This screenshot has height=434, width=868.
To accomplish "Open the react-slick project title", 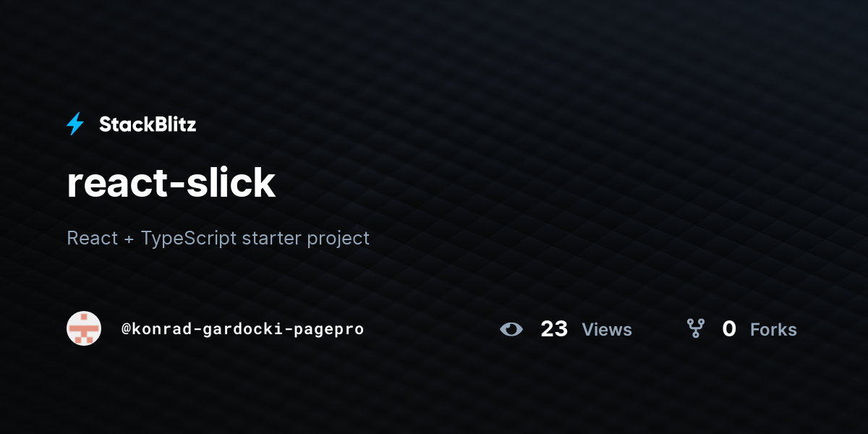I will pyautogui.click(x=171, y=182).
